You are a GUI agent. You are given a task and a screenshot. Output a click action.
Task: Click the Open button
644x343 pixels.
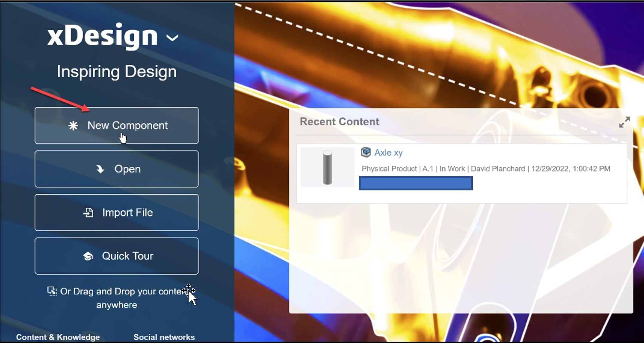click(116, 169)
